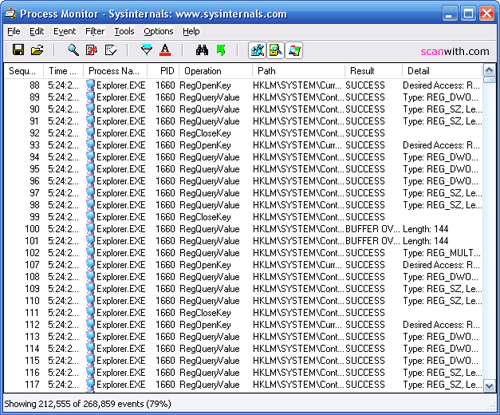500x415 pixels.
Task: Open the File menu
Action: [14, 31]
